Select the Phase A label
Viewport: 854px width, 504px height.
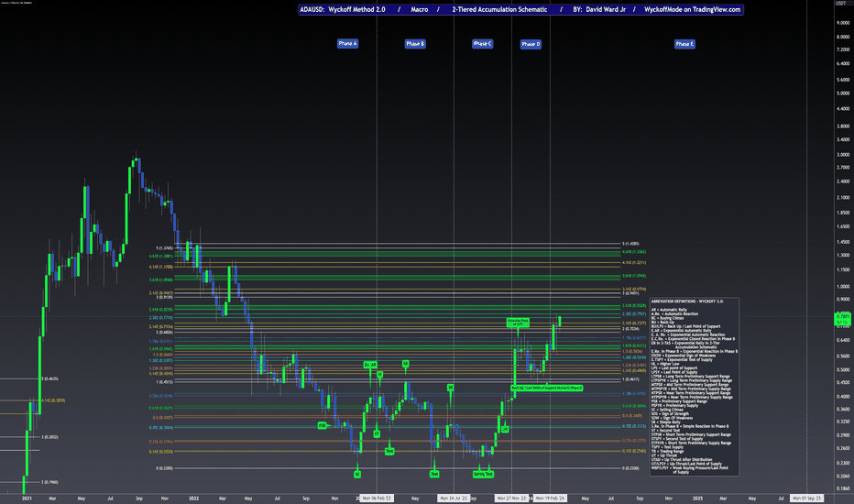pos(347,44)
